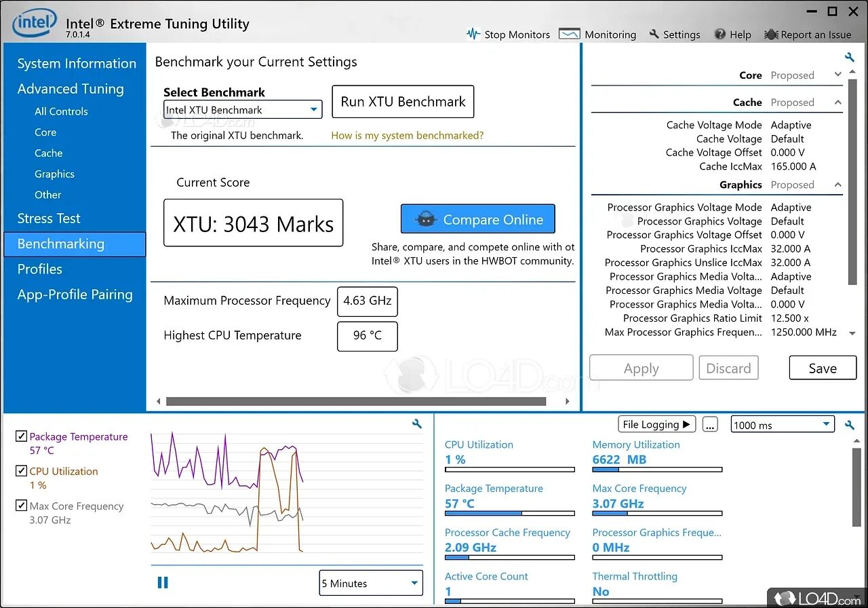Screen dimensions: 868x608
Task: Pause the monitoring graph
Action: (x=163, y=582)
